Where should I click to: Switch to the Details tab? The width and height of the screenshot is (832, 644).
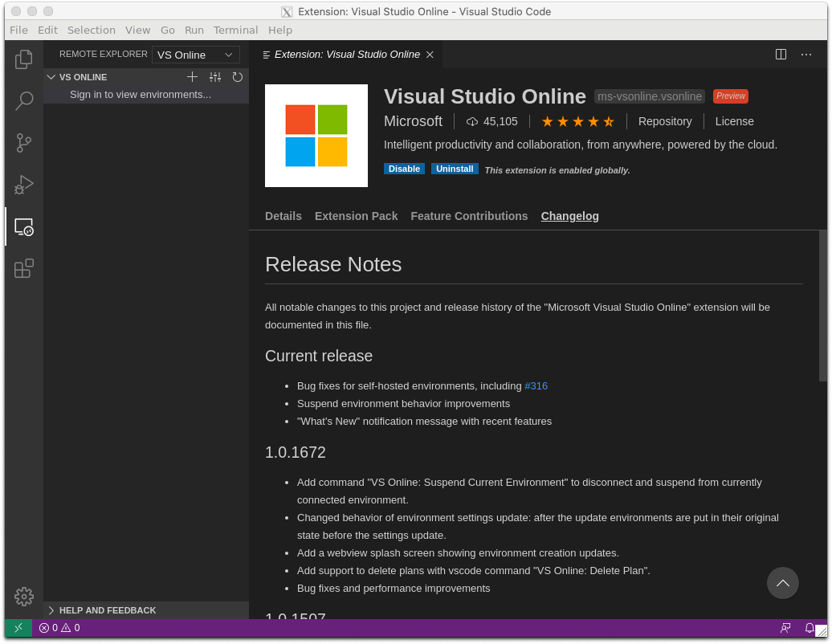[283, 216]
